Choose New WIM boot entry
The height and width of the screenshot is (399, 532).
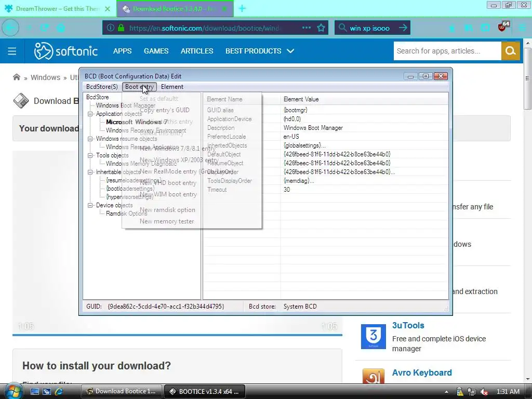(x=168, y=194)
